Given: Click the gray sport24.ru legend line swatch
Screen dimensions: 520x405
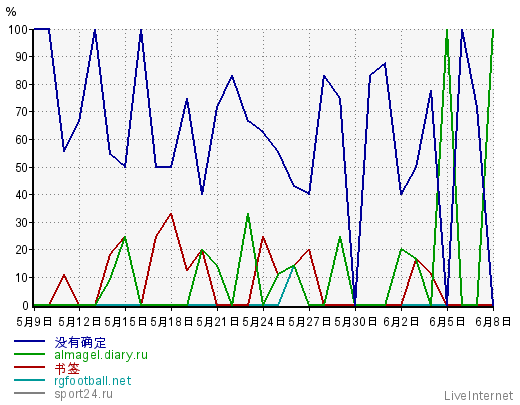Looking at the screenshot, I should (x=29, y=393).
